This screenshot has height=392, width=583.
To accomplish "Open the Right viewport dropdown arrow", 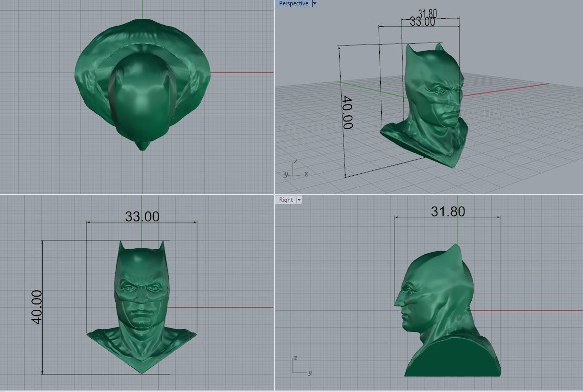I will 299,200.
